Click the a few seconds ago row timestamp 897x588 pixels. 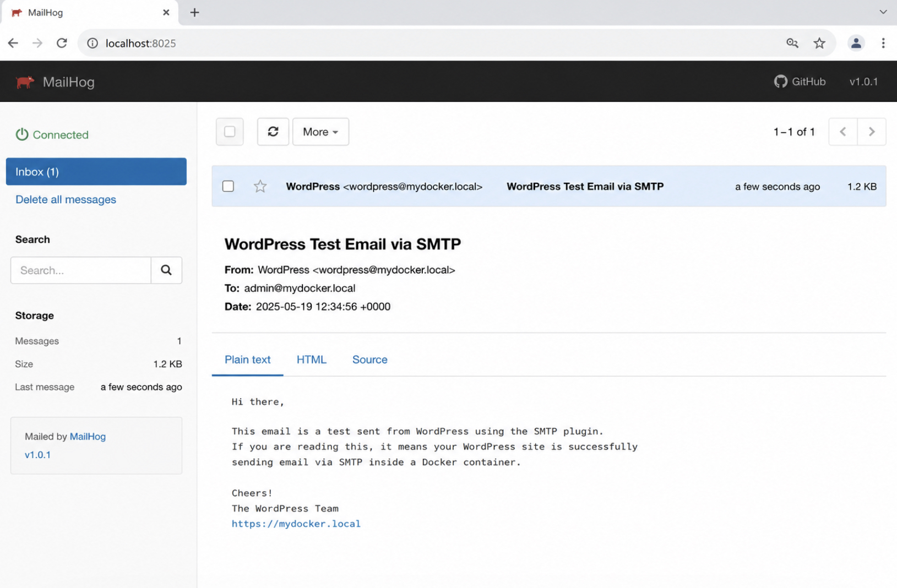(x=778, y=187)
